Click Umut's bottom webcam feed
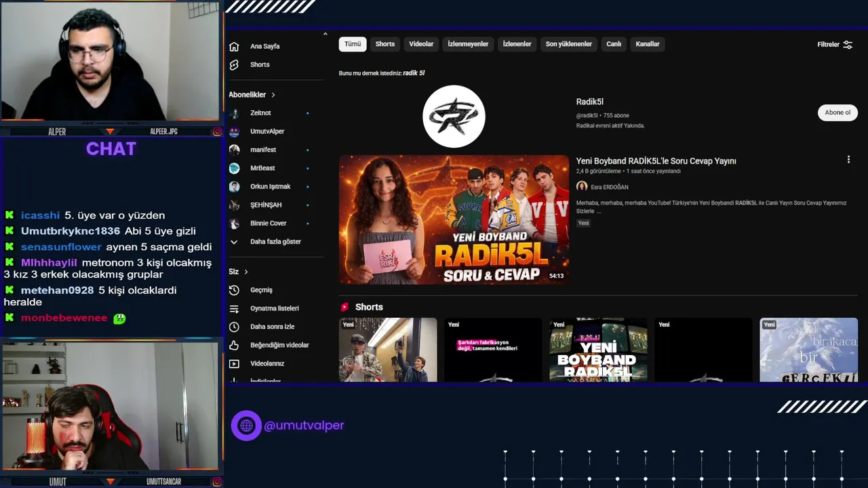Screen dimensions: 868x488 point(110,405)
